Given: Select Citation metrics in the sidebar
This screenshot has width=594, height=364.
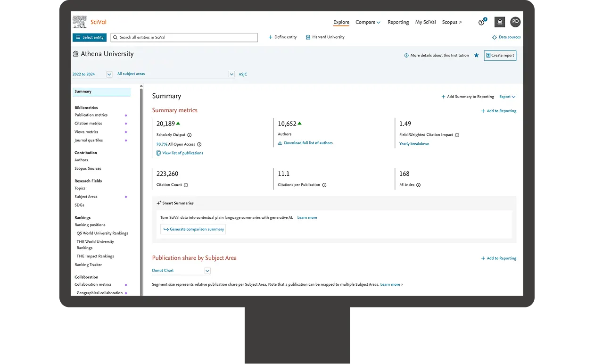Looking at the screenshot, I should pos(88,123).
